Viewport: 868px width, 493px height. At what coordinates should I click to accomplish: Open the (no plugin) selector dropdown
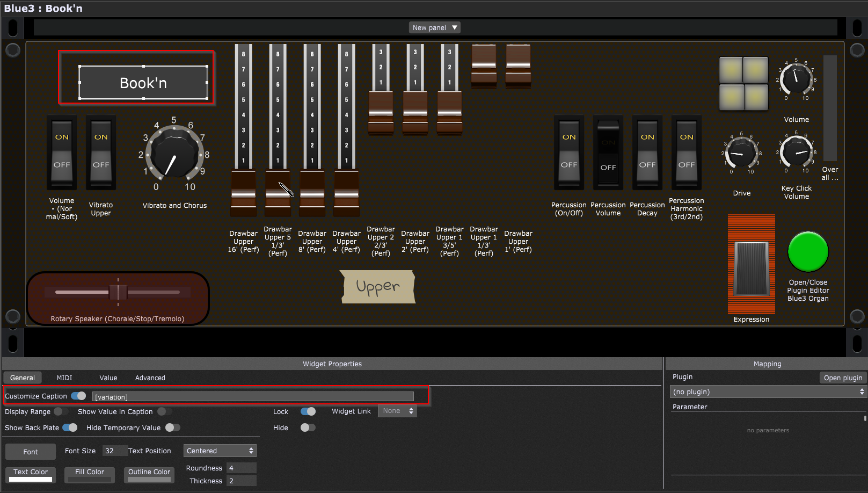[x=768, y=392]
